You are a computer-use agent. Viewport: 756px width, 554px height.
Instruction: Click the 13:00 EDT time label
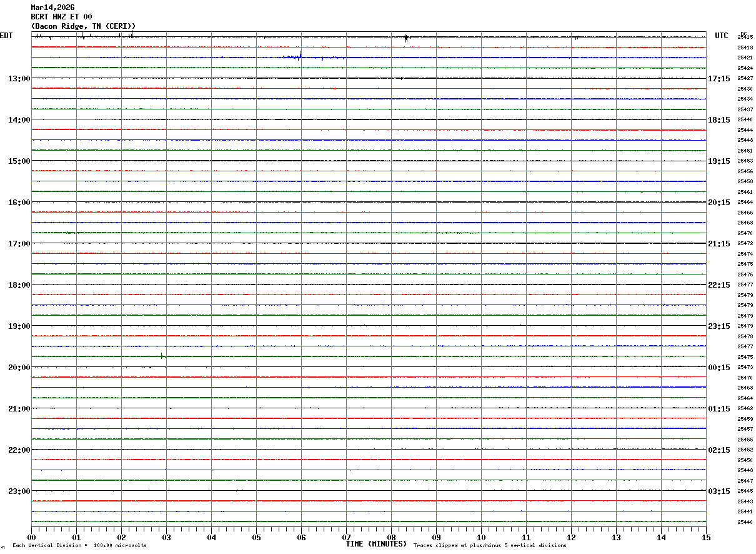tap(19, 79)
